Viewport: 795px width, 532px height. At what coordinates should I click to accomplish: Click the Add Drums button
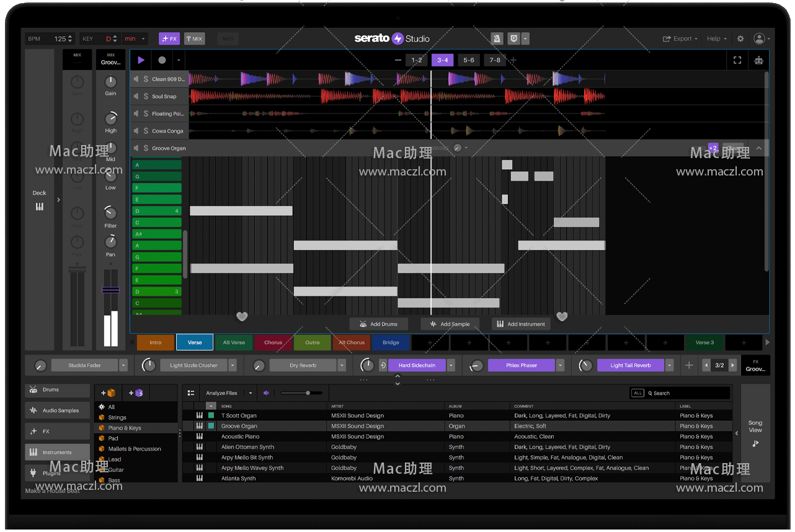(378, 324)
